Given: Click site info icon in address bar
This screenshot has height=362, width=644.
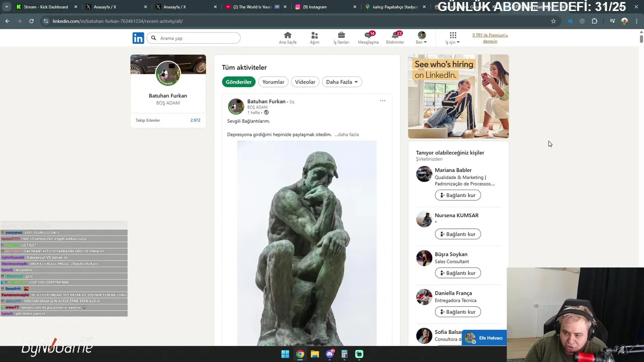Looking at the screenshot, I should tap(46, 21).
